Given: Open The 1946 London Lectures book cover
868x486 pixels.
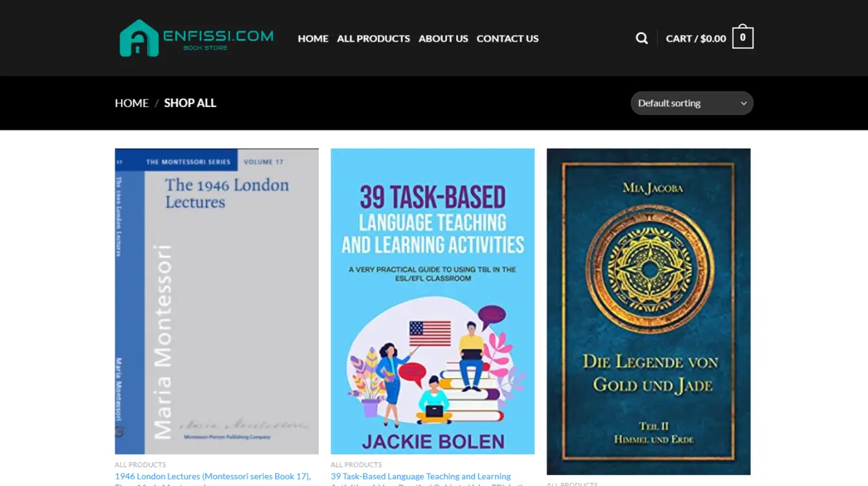Looking at the screenshot, I should click(217, 301).
